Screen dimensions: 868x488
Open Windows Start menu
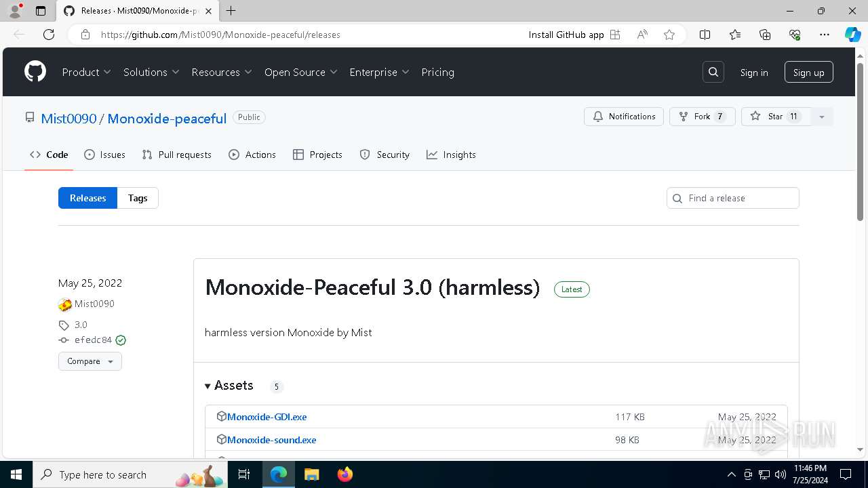tap(16, 474)
